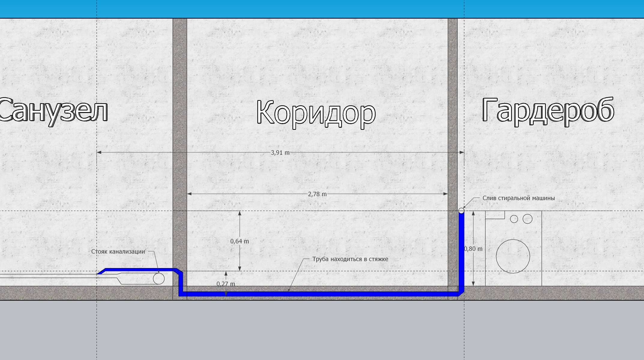The width and height of the screenshot is (644, 360).
Task: Click the washing machine drain outlet circle
Action: 461,211
